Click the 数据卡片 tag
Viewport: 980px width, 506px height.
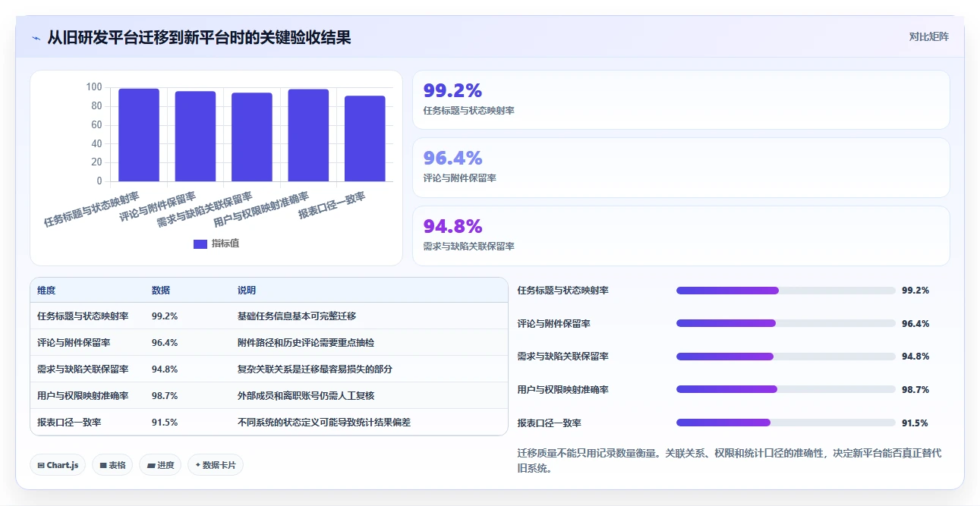pos(216,465)
